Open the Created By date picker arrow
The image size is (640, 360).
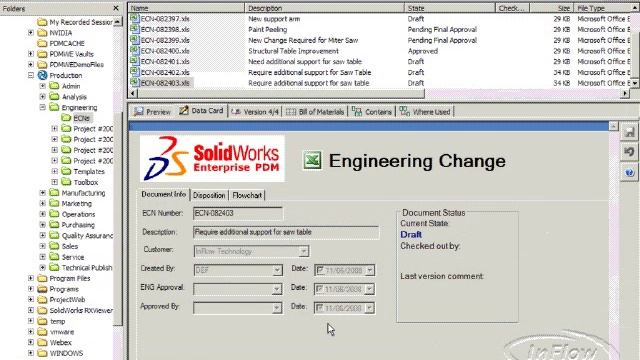[369, 270]
